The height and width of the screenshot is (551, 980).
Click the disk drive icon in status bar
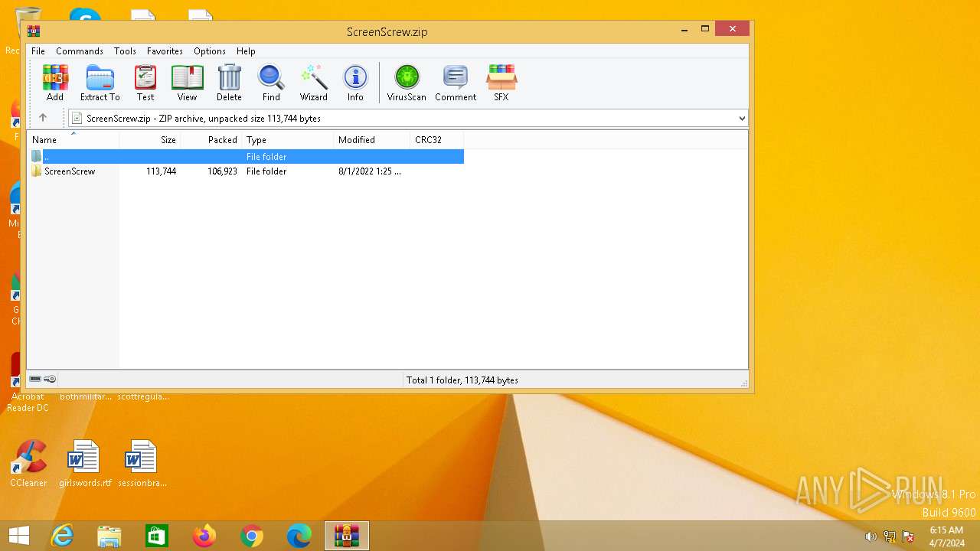(35, 379)
